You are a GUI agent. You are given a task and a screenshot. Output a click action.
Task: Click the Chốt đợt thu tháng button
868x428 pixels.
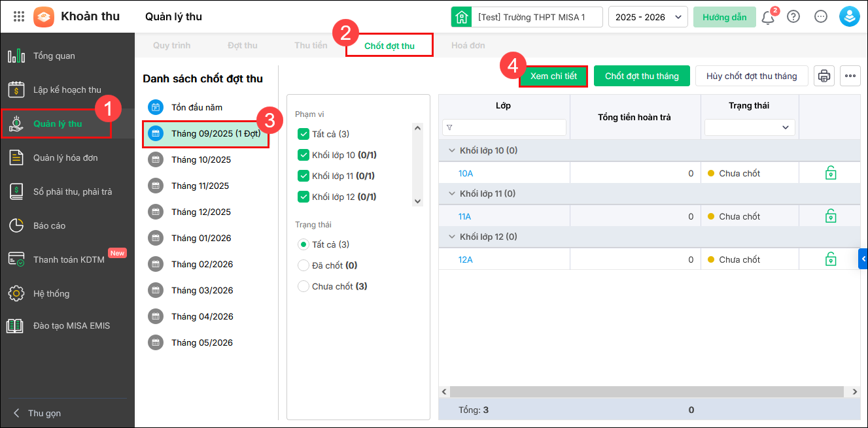(x=642, y=76)
